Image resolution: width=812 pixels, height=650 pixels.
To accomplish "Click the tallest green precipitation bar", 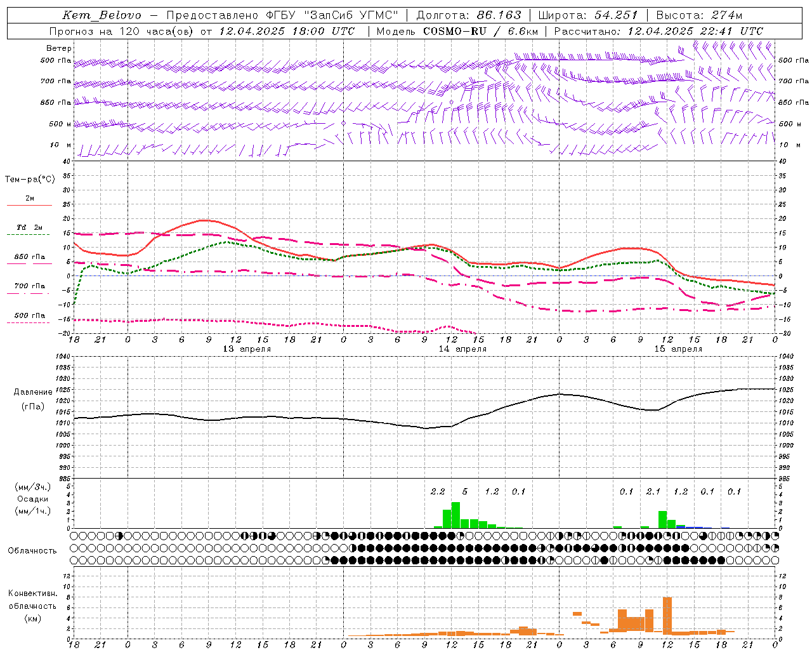I will (x=455, y=515).
